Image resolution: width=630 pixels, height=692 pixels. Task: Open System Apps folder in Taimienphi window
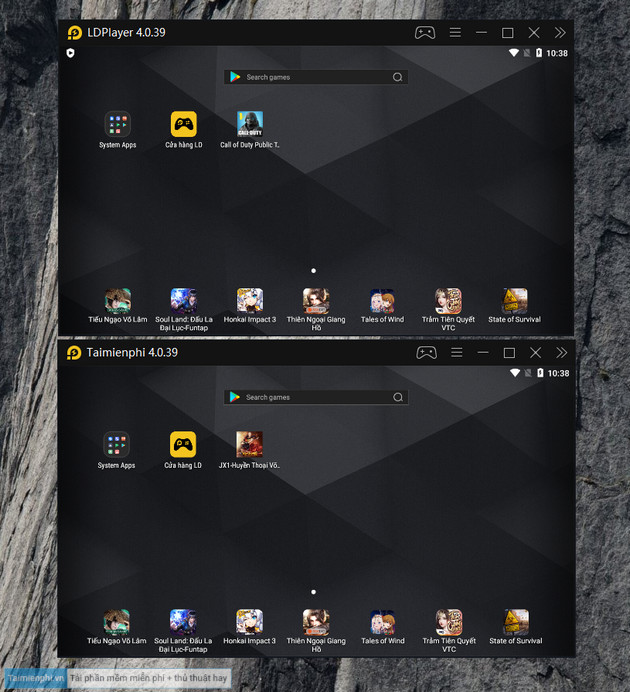116,450
